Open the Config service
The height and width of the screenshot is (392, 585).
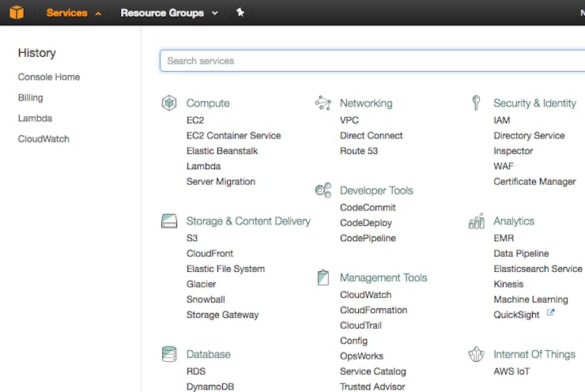(353, 341)
